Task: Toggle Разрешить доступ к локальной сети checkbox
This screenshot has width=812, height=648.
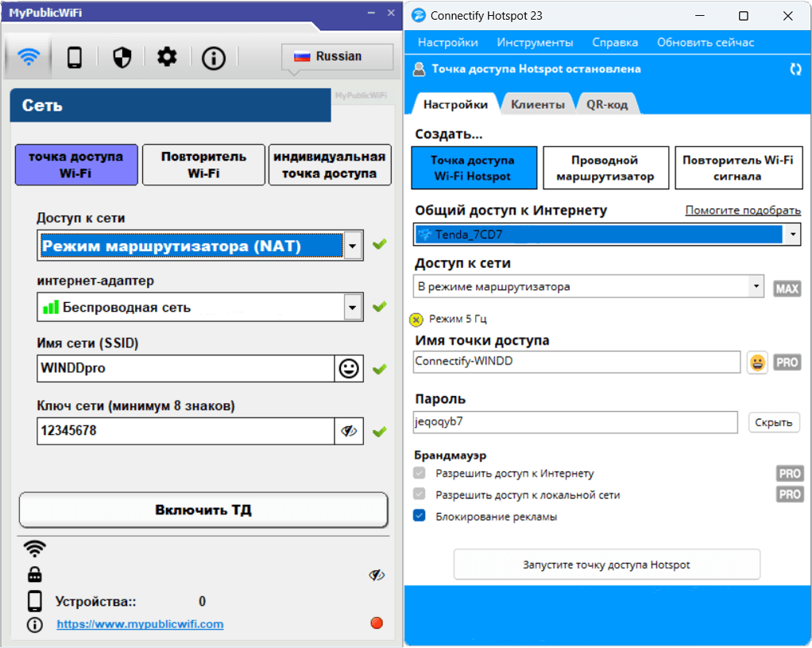Action: (420, 494)
